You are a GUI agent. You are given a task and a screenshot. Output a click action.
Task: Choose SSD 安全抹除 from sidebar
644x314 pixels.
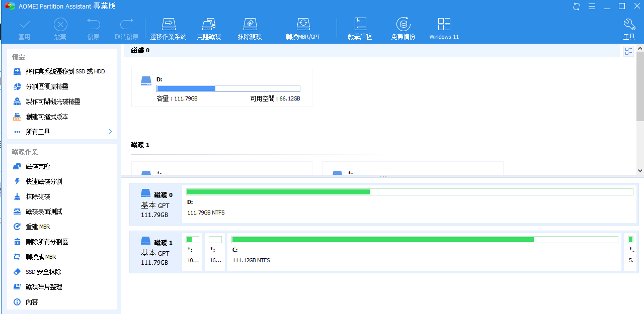[x=43, y=272]
